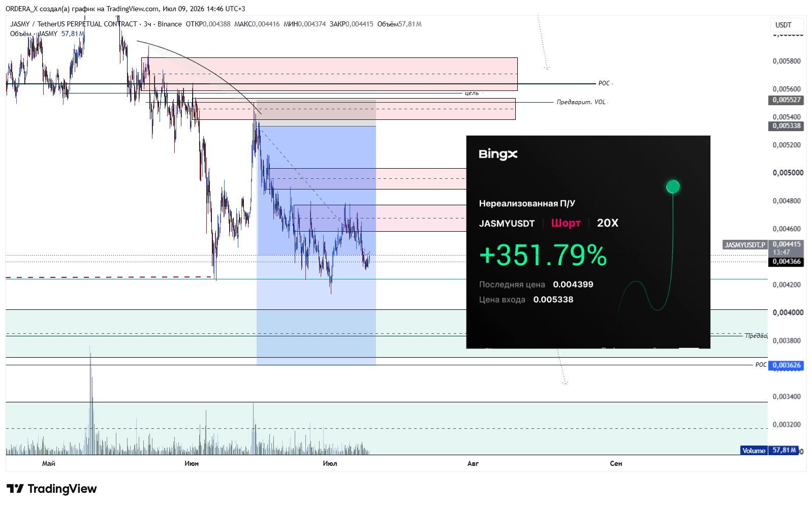Click the Предварит. VOL label

click(x=581, y=102)
